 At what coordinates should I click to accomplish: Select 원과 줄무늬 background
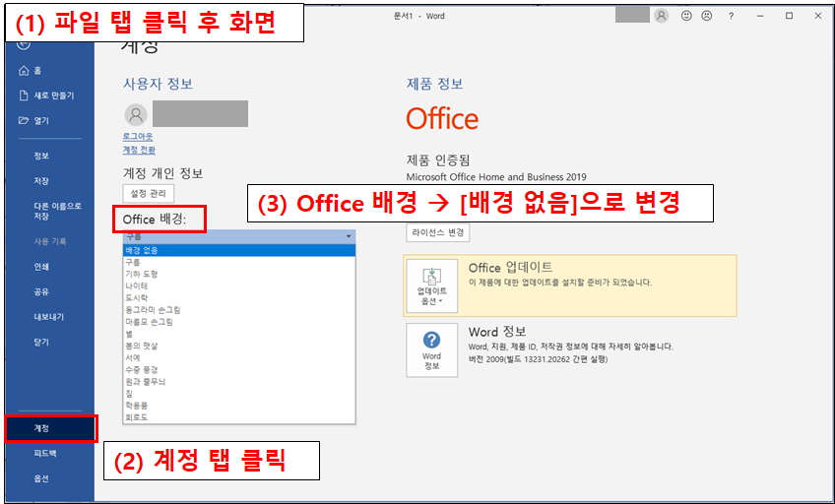pyautogui.click(x=239, y=382)
